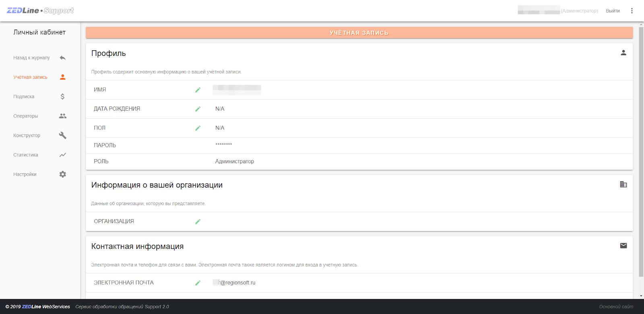
Task: Click the ПАРОЛЬ row label
Action: pyautogui.click(x=105, y=146)
